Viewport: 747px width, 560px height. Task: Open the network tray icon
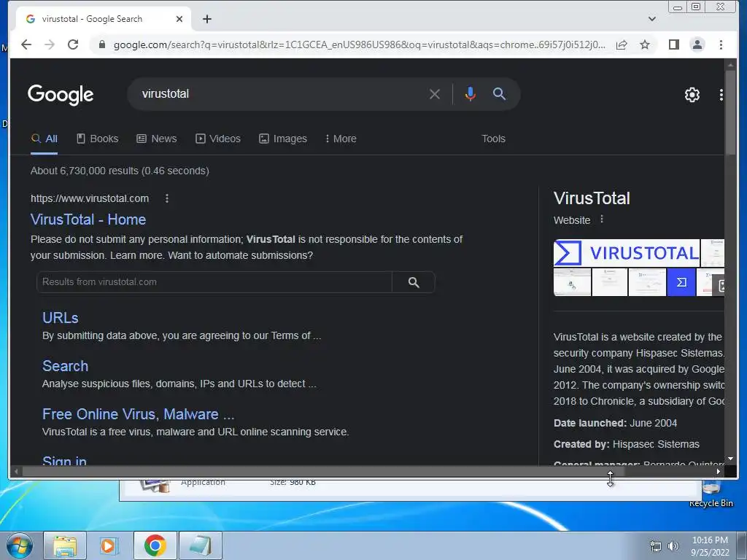click(656, 546)
